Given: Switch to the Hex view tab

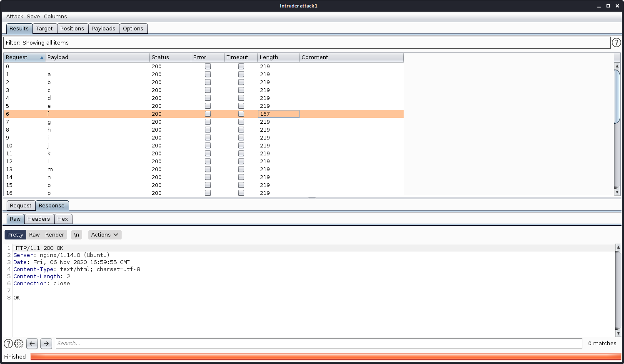Looking at the screenshot, I should [x=63, y=219].
